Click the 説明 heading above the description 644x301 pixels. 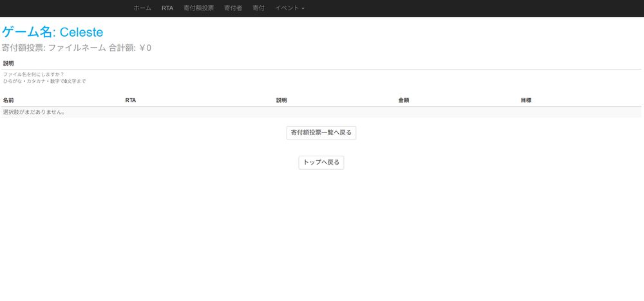click(8, 64)
